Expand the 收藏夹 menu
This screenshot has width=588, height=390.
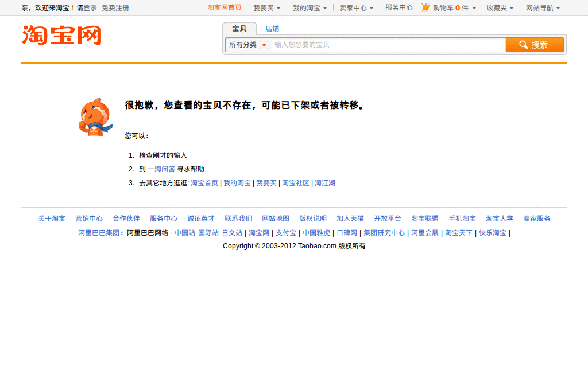(x=500, y=8)
